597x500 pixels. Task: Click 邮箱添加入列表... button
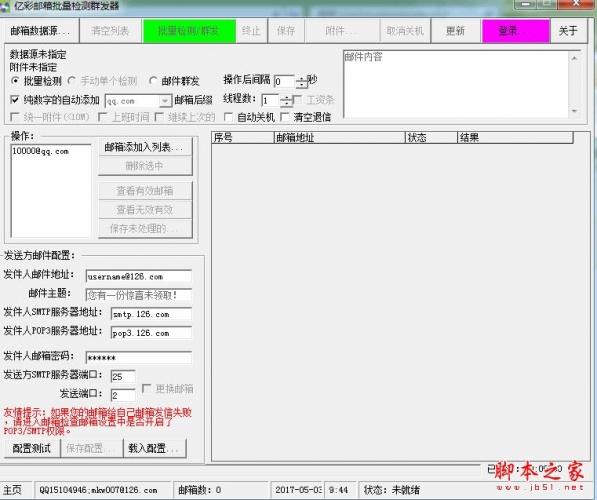click(x=145, y=147)
